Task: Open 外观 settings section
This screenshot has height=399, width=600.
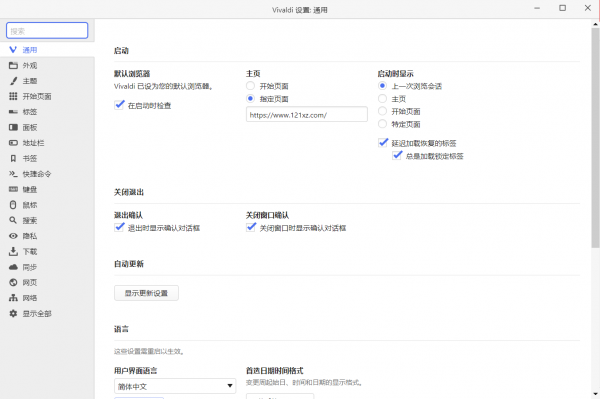Action: point(47,65)
